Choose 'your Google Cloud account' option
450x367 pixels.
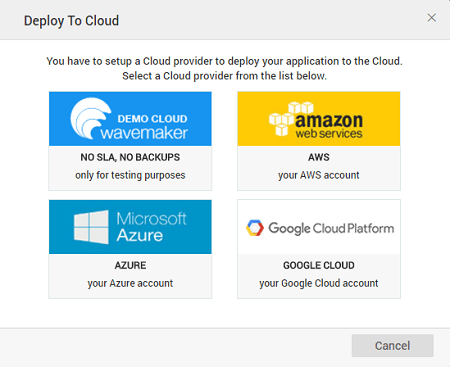click(319, 283)
